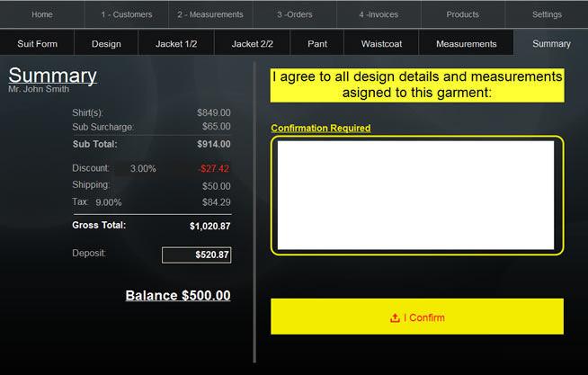The width and height of the screenshot is (588, 375).
Task: Edit the Discount 3.00% field
Action: (143, 169)
